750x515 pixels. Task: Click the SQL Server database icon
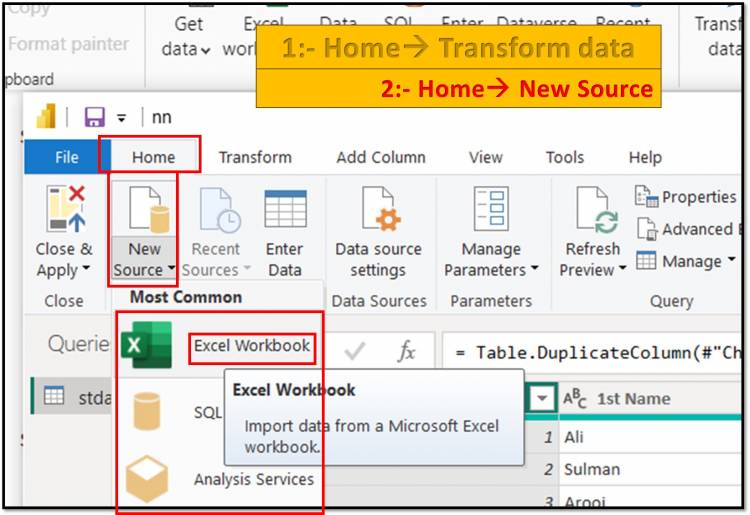(146, 411)
